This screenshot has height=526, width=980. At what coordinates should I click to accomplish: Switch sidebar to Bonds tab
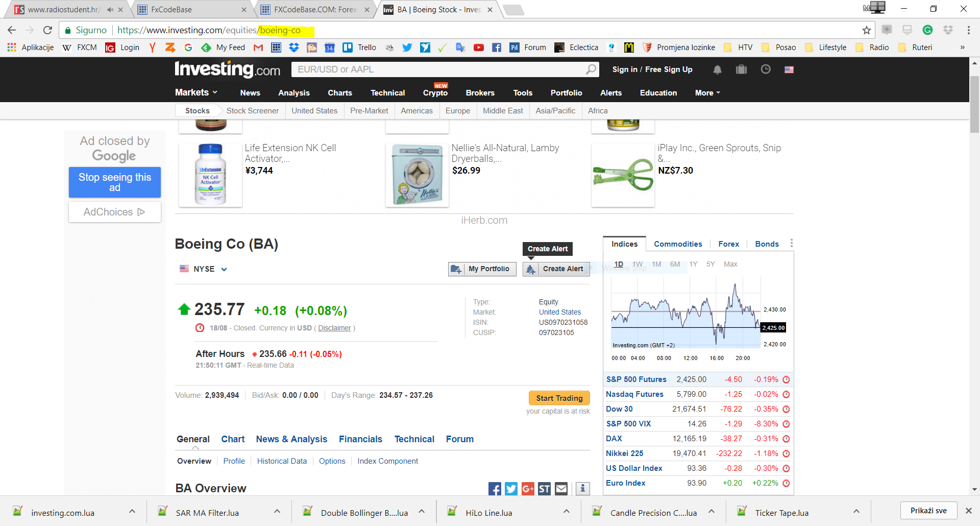(767, 244)
